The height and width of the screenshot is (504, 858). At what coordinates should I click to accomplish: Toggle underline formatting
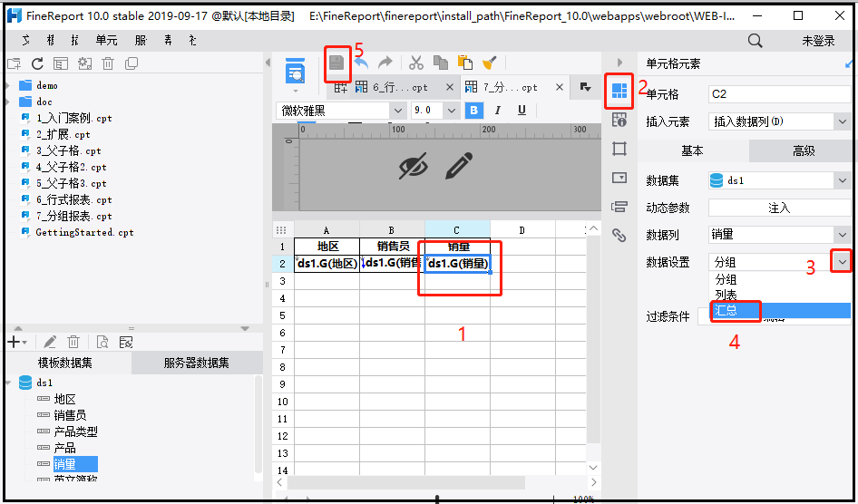point(522,111)
